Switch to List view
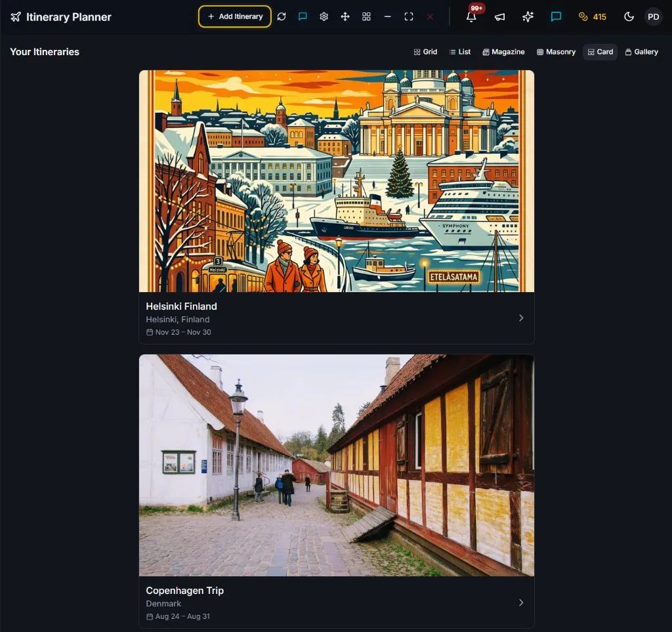672x632 pixels. (460, 52)
